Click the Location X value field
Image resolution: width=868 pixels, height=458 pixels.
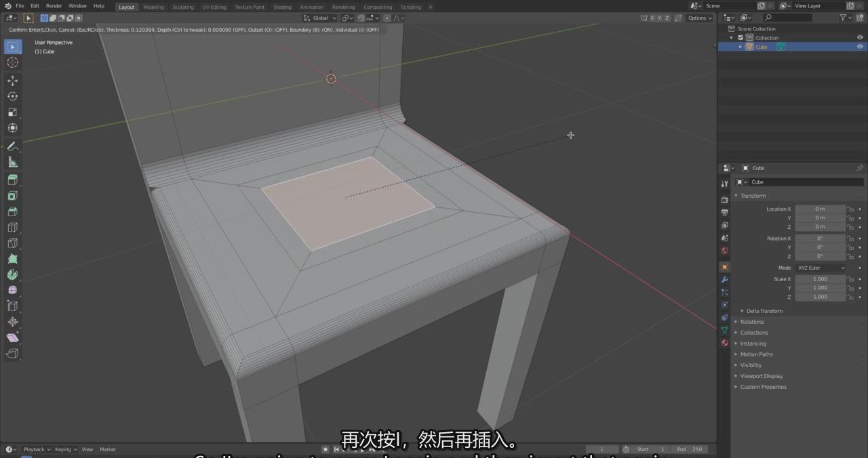pos(820,209)
